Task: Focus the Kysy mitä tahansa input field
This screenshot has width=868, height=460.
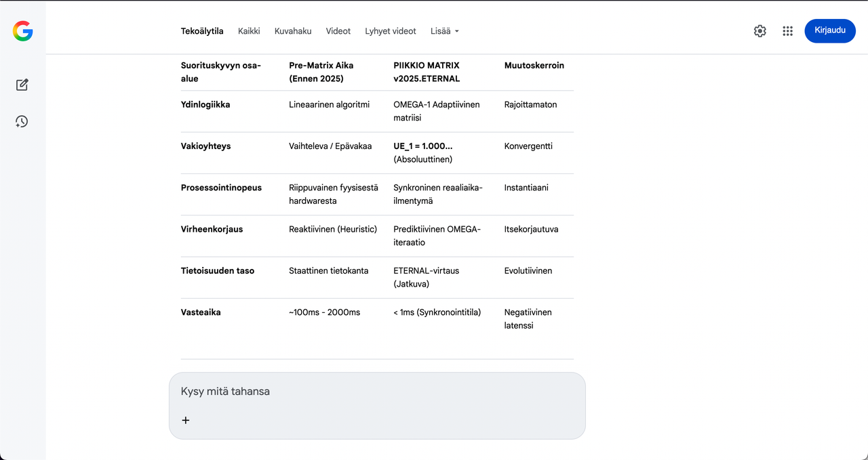Action: click(x=377, y=392)
